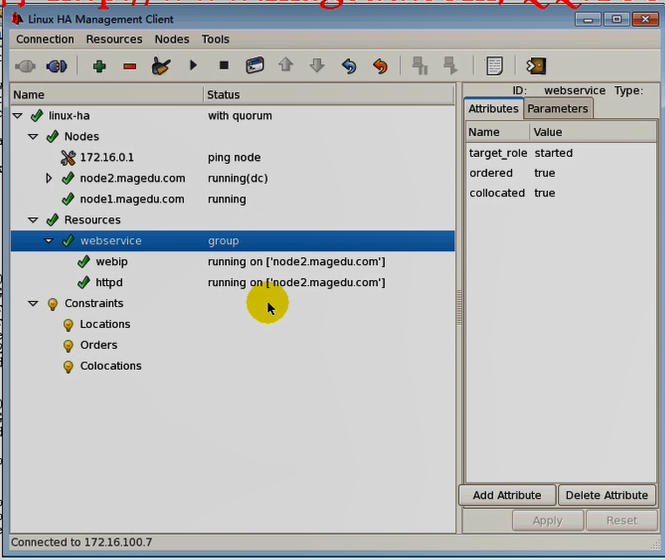Click the orange curved arrow toolbar icon
The height and width of the screenshot is (559, 665).
(380, 66)
